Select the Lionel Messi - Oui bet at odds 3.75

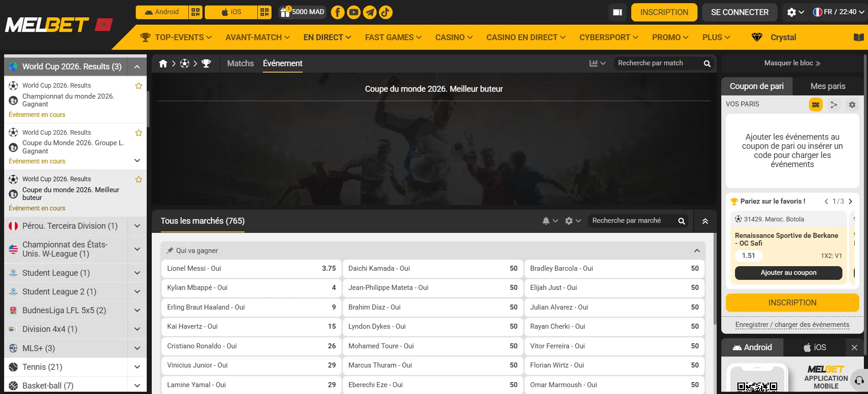[251, 268]
